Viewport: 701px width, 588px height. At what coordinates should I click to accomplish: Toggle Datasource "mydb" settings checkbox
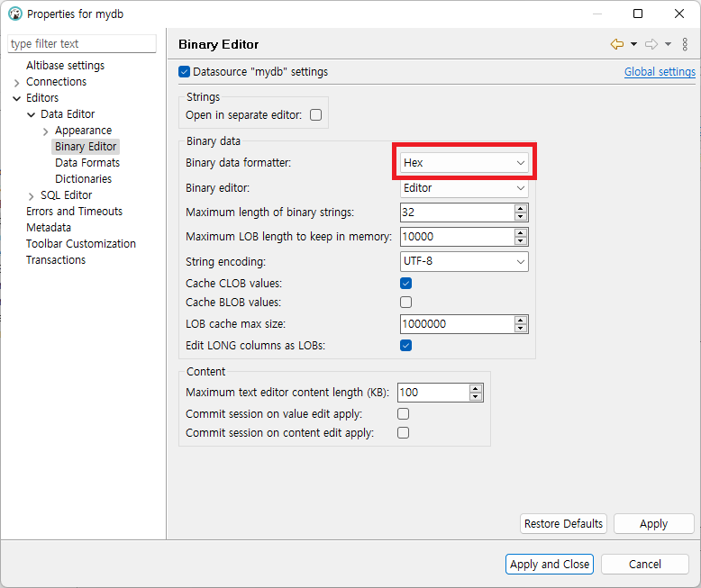pos(185,72)
